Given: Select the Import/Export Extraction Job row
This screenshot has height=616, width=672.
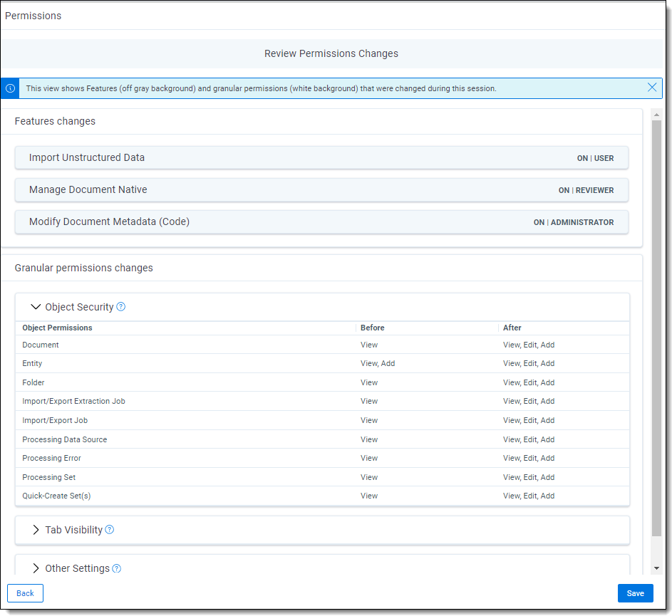Looking at the screenshot, I should point(322,401).
